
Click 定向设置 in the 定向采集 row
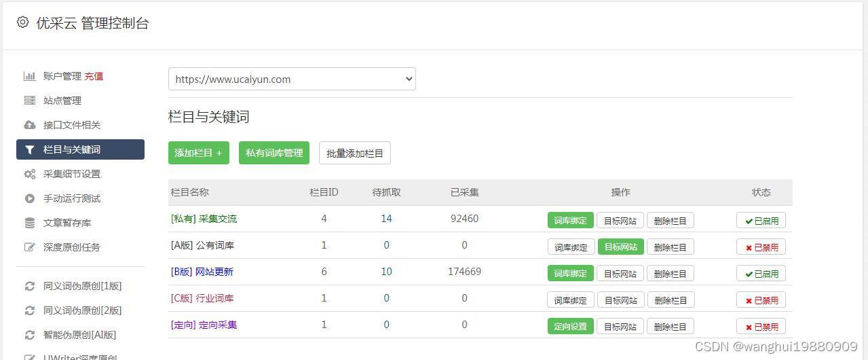pos(571,326)
